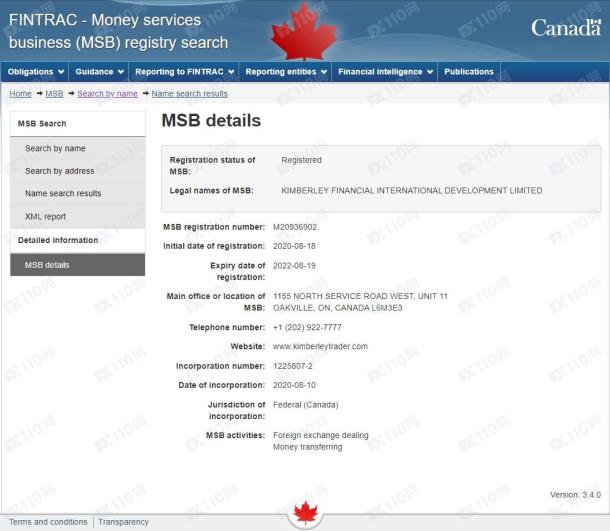Open the Terms and conditions footer link
This screenshot has height=531, width=610.
pos(48,522)
